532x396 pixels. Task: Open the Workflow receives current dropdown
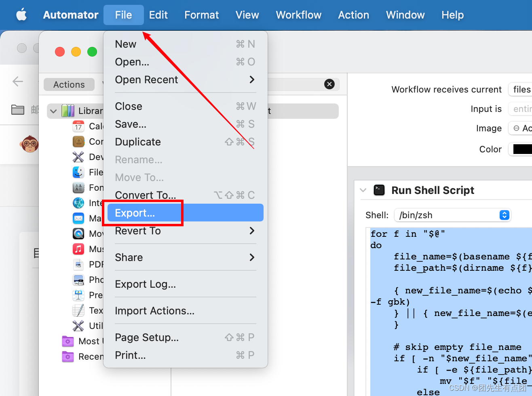pos(521,89)
